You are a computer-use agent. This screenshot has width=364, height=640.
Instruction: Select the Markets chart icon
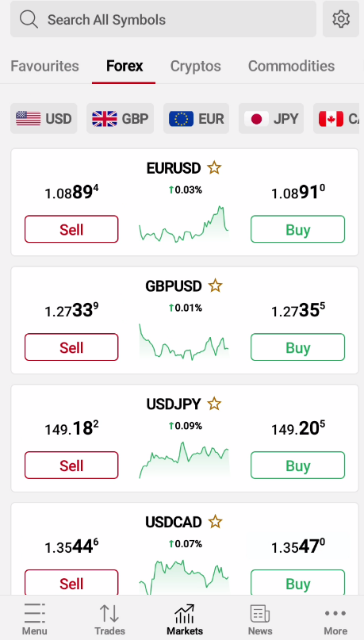(x=185, y=614)
